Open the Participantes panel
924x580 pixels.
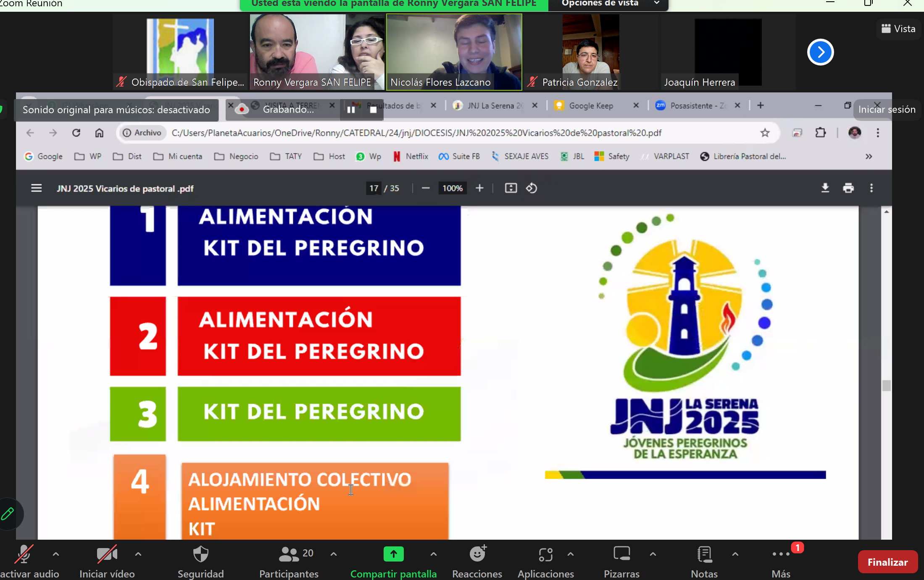pyautogui.click(x=289, y=562)
